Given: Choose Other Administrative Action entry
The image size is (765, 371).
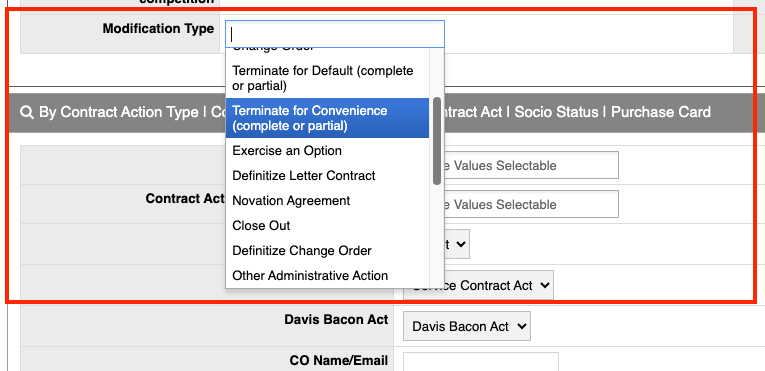Looking at the screenshot, I should click(327, 275).
